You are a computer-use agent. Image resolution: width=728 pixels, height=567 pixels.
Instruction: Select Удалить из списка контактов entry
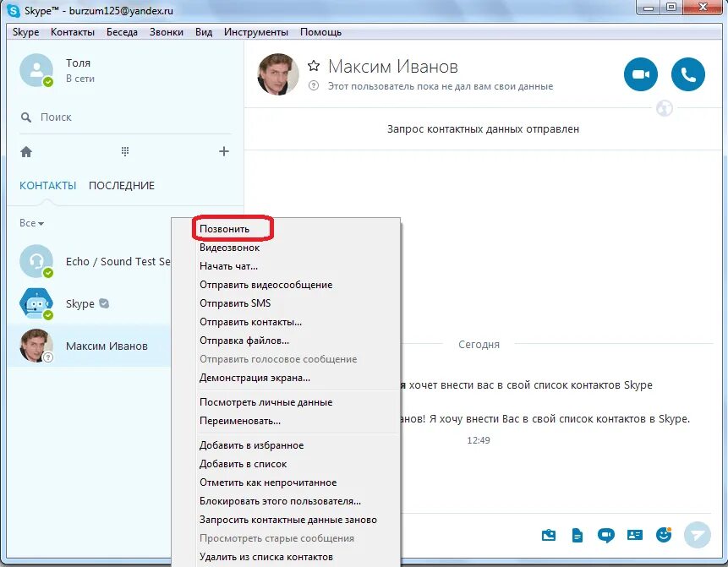tap(286, 556)
